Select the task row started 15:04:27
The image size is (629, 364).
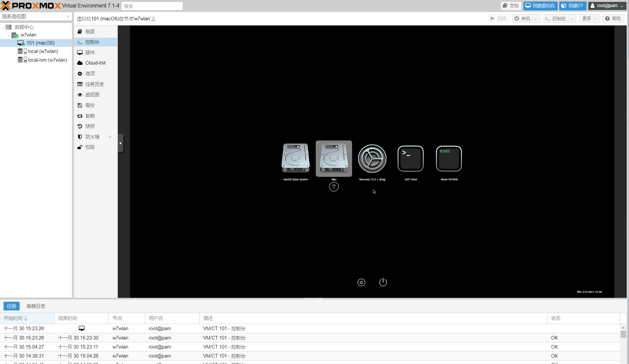(310, 347)
